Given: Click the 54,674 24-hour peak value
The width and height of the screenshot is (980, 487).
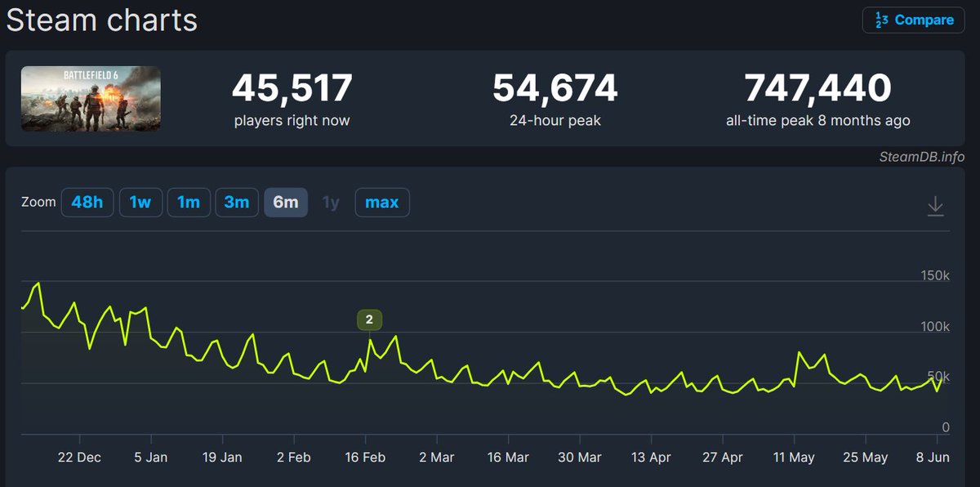Looking at the screenshot, I should (x=555, y=88).
